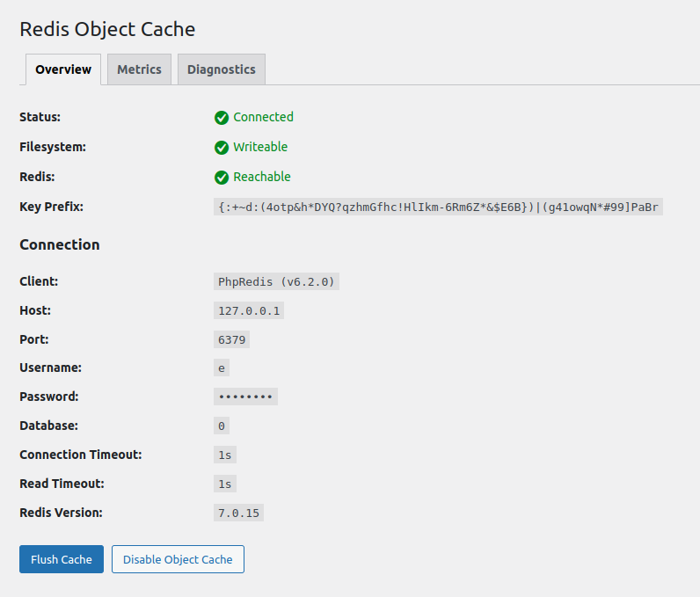Click the host value 127.0.0.1

pyautogui.click(x=249, y=310)
